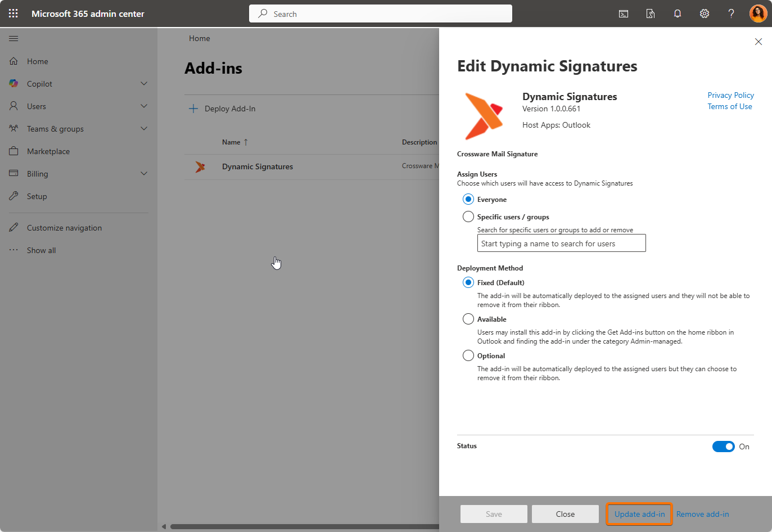
Task: Open Marketplace in the left navigation
Action: (48, 151)
